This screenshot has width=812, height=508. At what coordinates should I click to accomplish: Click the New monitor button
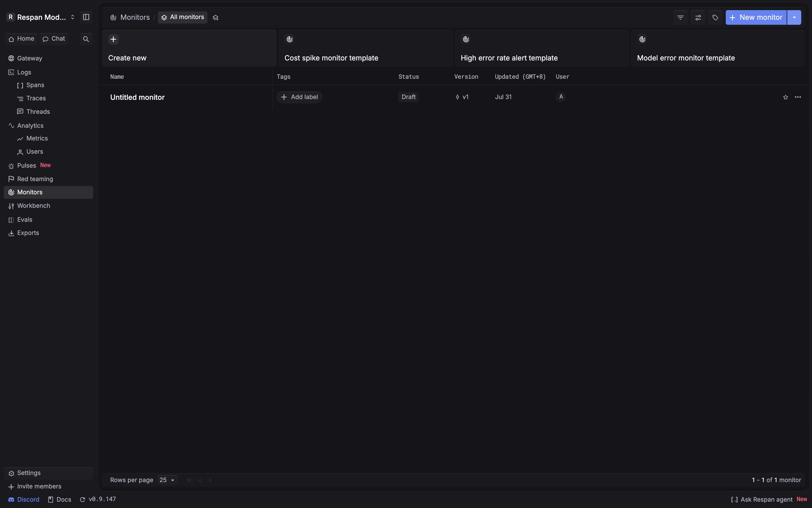coord(756,18)
